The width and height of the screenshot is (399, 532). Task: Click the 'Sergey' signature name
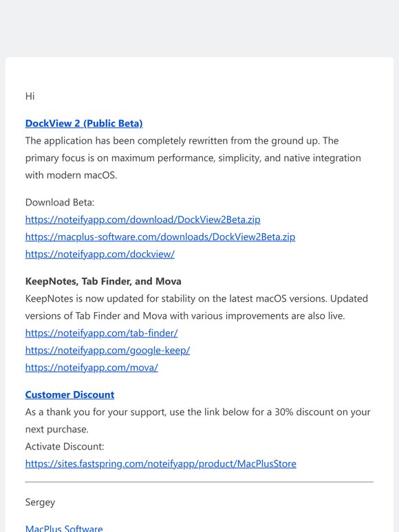pos(40,502)
